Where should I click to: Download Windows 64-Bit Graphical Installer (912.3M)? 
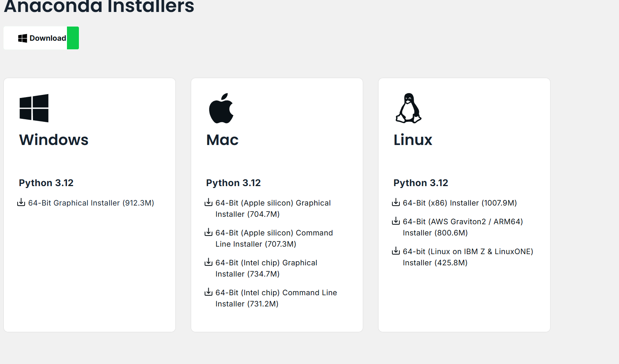pos(91,203)
